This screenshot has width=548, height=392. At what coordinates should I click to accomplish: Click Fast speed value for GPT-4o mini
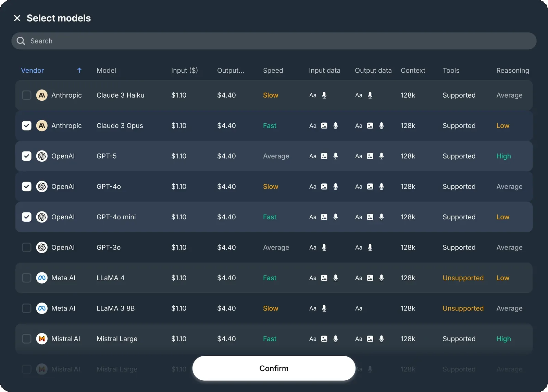[x=270, y=217]
